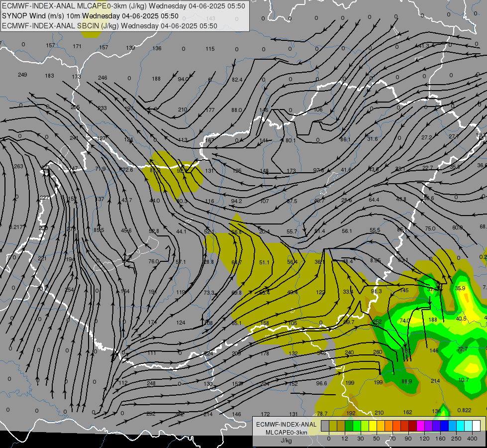Click the map value 252
Image resolution: width=487 pixels, height=448 pixels.
click(377, 322)
